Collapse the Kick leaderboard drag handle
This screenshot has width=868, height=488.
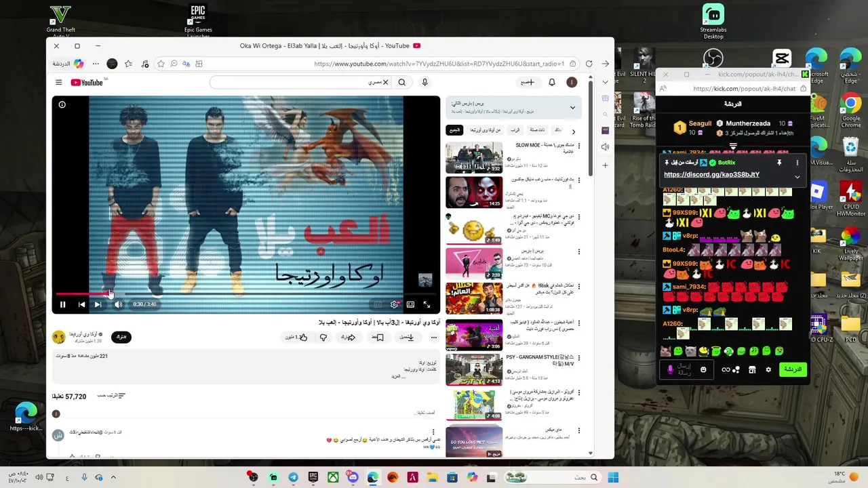(x=733, y=146)
